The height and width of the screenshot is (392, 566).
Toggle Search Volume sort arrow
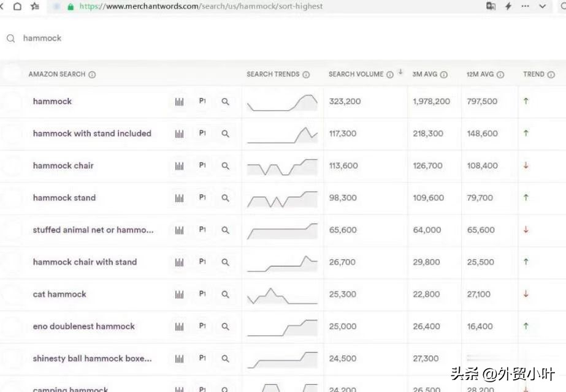[x=400, y=72]
